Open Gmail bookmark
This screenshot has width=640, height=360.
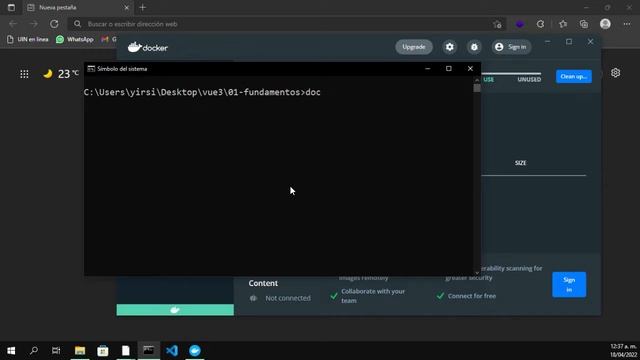[109, 39]
